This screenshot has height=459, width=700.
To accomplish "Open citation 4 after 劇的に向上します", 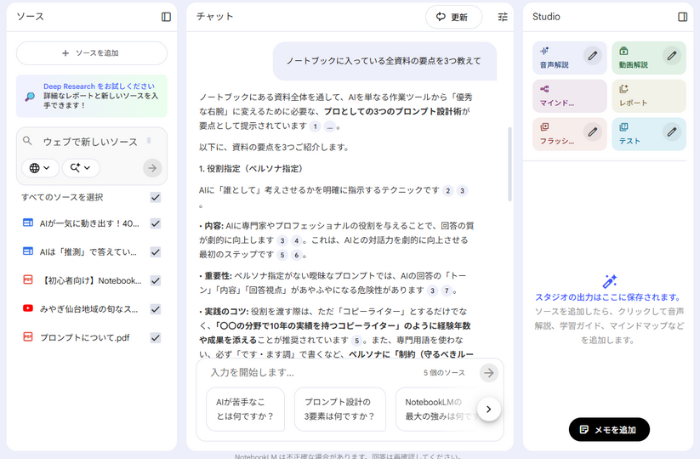I will (x=296, y=241).
